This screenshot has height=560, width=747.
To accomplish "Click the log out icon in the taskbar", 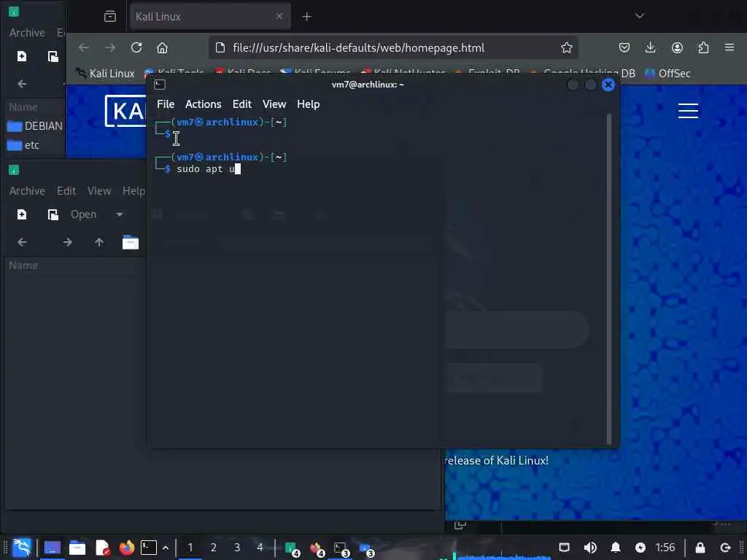I will pyautogui.click(x=725, y=548).
